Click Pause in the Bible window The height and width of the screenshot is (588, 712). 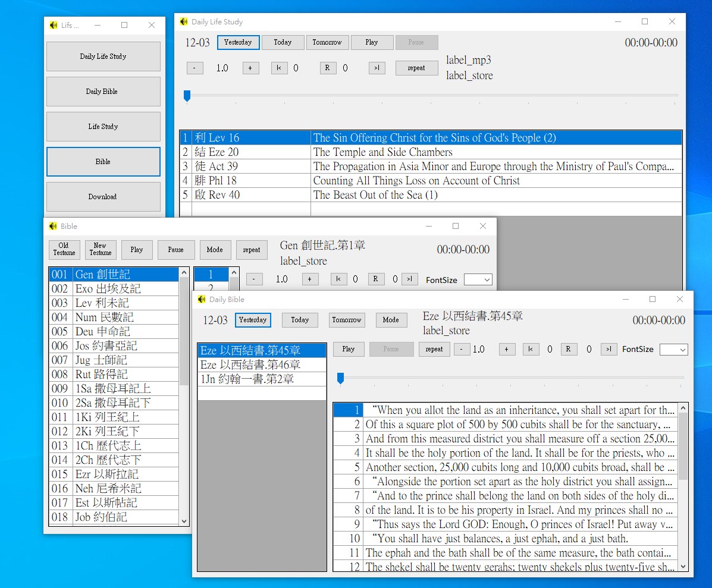tap(175, 250)
